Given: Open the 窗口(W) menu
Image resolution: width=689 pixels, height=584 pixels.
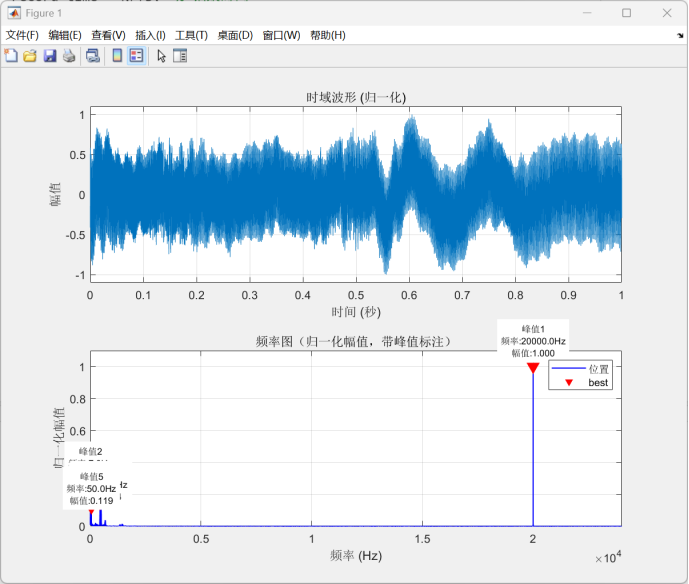Looking at the screenshot, I should coord(281,35).
